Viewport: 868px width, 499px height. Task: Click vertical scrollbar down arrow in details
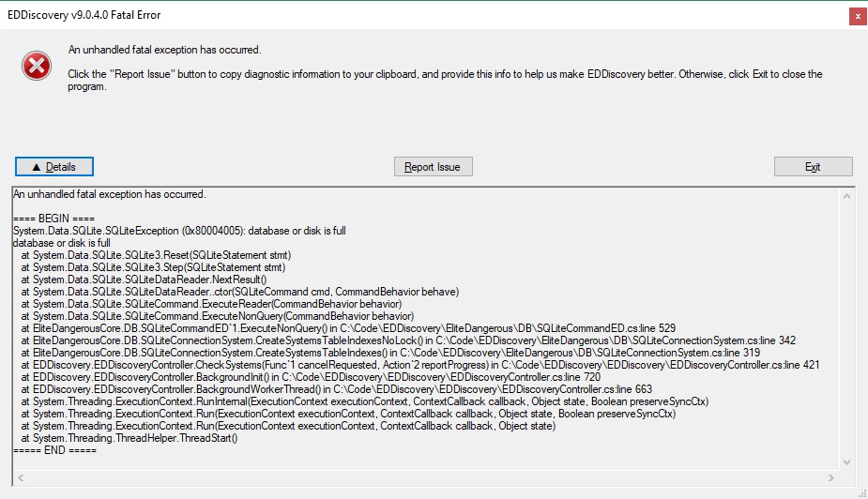tap(846, 462)
